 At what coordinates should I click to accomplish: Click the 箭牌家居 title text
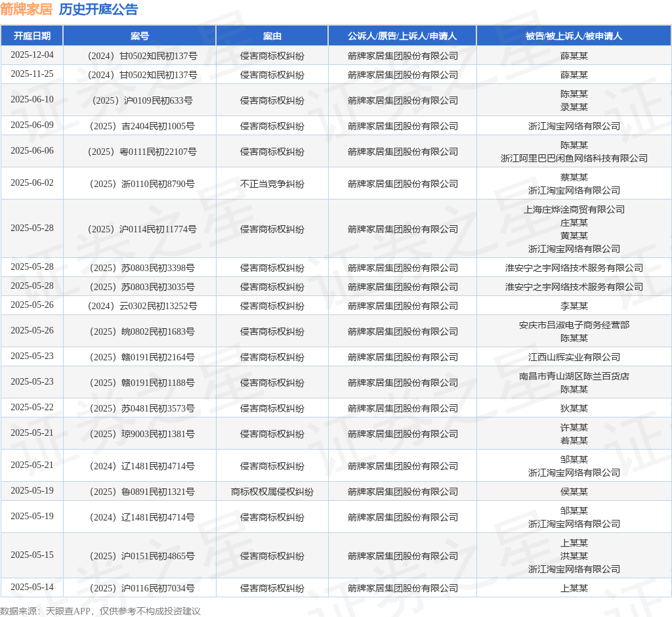coord(26,9)
